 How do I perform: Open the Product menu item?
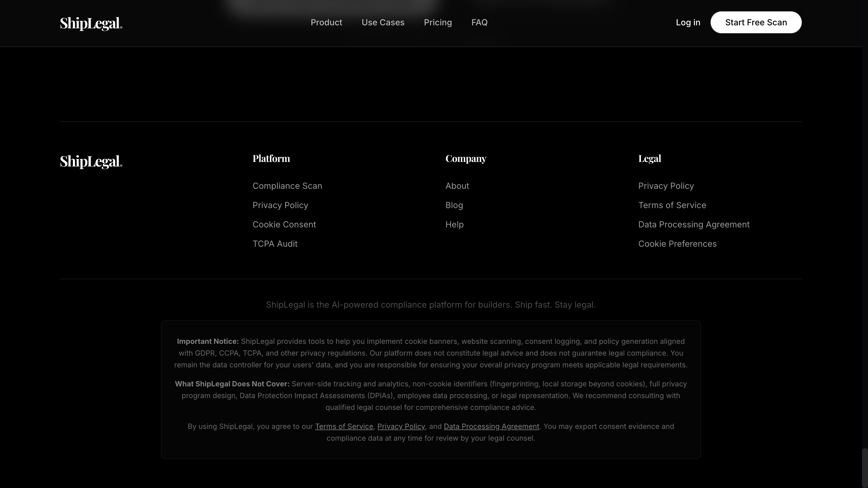(x=326, y=22)
